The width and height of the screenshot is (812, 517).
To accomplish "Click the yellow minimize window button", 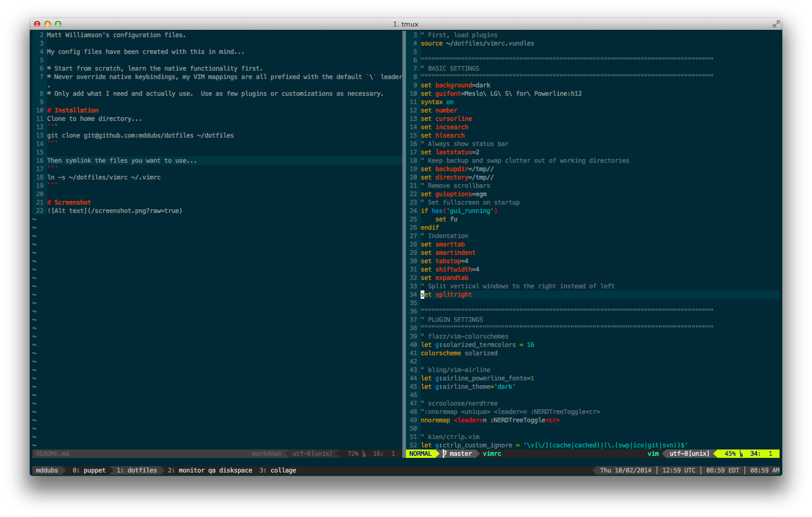I will tap(48, 24).
